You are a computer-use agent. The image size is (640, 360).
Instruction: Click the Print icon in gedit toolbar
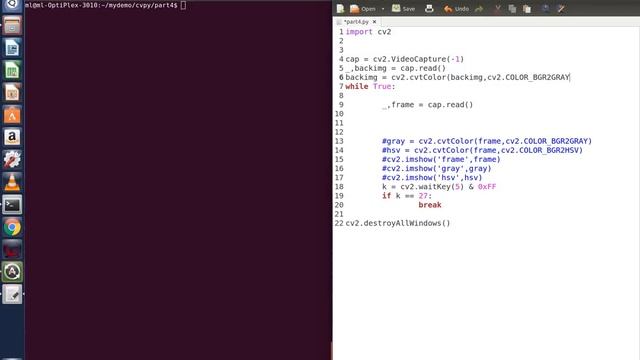[x=429, y=9]
